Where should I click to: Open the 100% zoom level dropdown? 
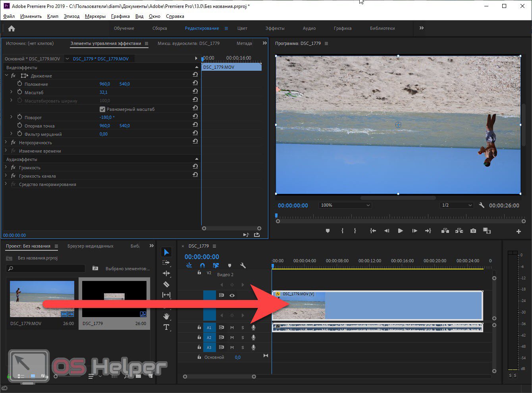pyautogui.click(x=345, y=205)
